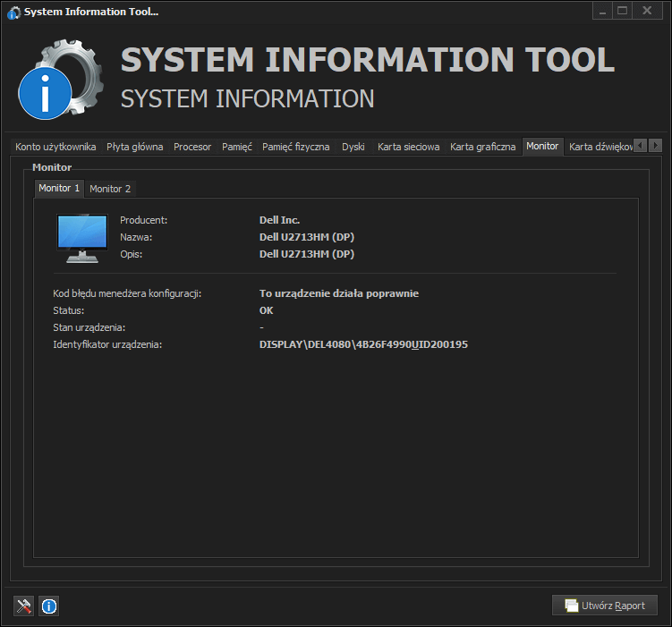Go to the Pamięć tab

pyautogui.click(x=237, y=147)
